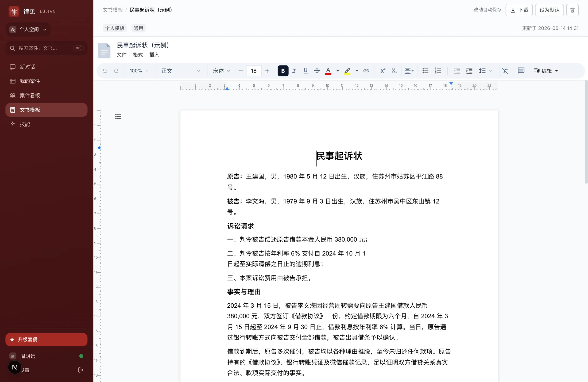Screen dimensions: 588x382
Task: Open the 周明远 user profile
Action: 47,356
